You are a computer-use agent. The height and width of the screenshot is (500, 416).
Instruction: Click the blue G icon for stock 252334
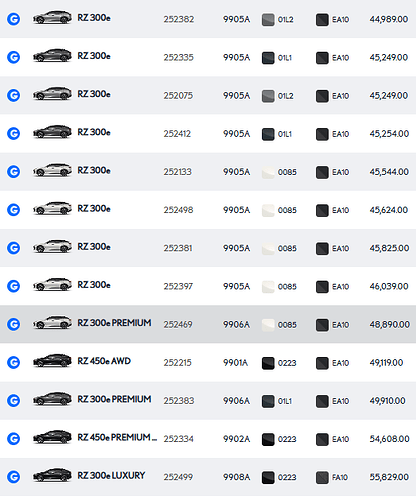point(14,439)
